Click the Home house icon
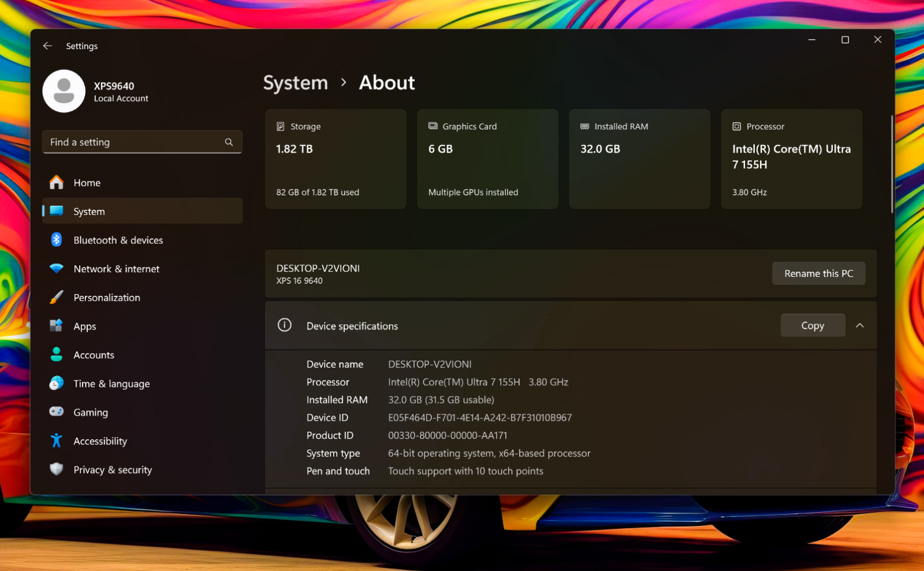 pos(56,183)
